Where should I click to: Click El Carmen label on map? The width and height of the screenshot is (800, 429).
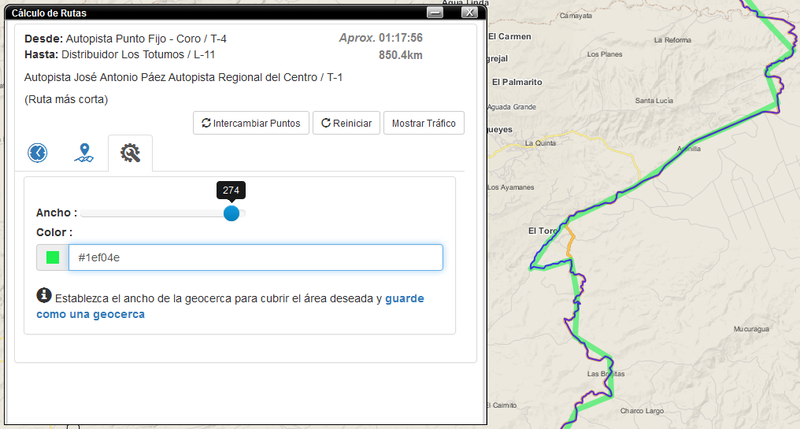point(510,37)
